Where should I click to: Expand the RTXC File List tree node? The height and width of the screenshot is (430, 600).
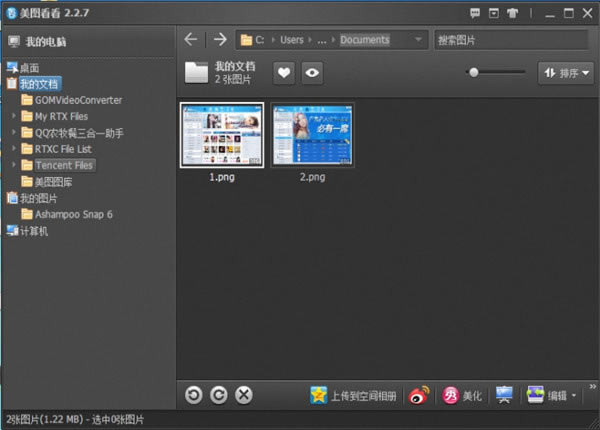(x=14, y=148)
